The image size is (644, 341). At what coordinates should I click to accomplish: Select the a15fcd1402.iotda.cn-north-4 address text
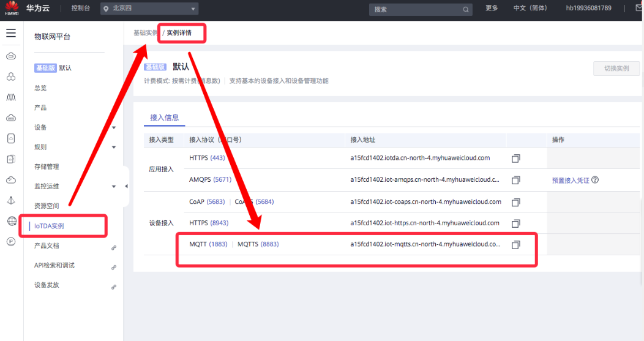420,158
